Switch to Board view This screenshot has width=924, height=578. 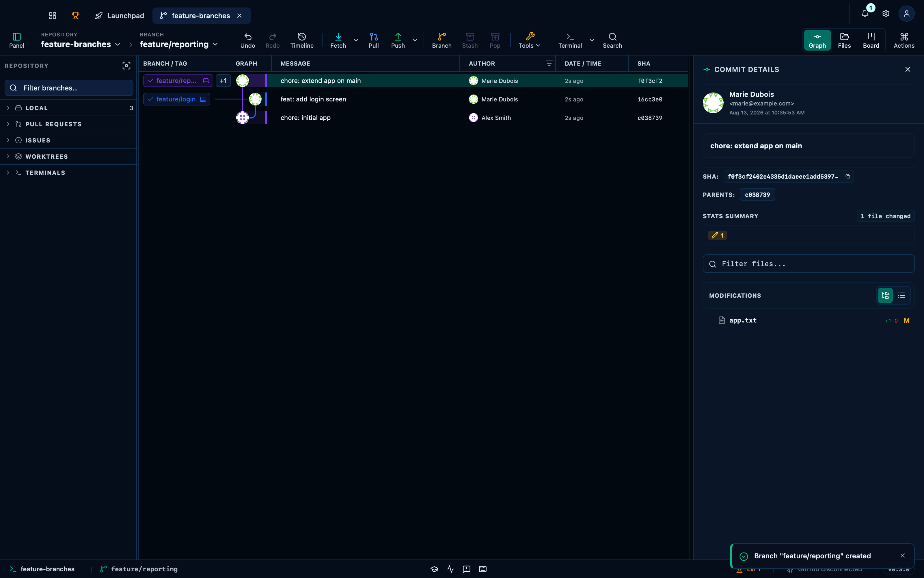871,40
